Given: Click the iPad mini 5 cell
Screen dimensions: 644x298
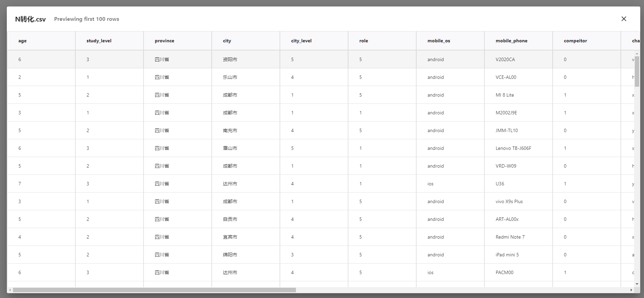Looking at the screenshot, I should pyautogui.click(x=507, y=255).
